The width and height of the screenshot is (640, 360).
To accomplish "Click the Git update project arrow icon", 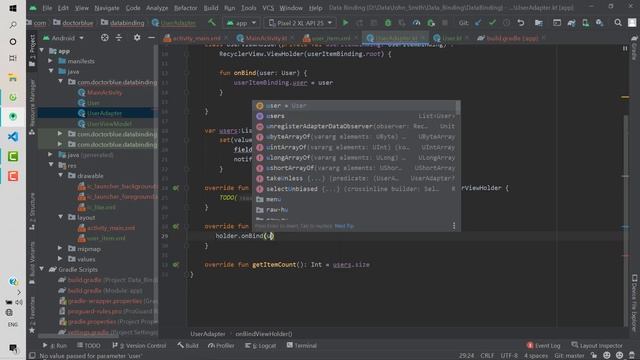I will tap(478, 23).
